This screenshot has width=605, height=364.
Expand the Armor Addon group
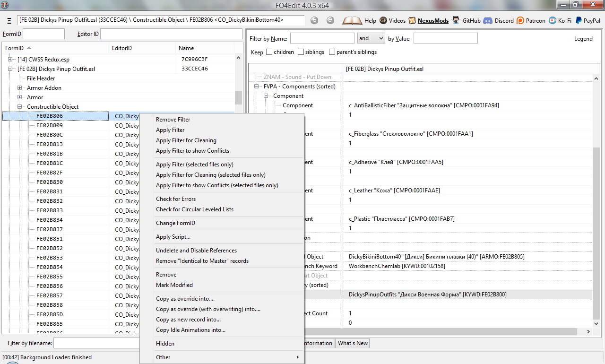(20, 88)
